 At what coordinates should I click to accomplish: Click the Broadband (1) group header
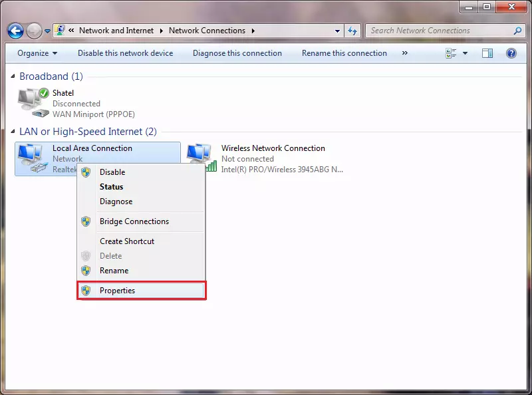pyautogui.click(x=51, y=76)
